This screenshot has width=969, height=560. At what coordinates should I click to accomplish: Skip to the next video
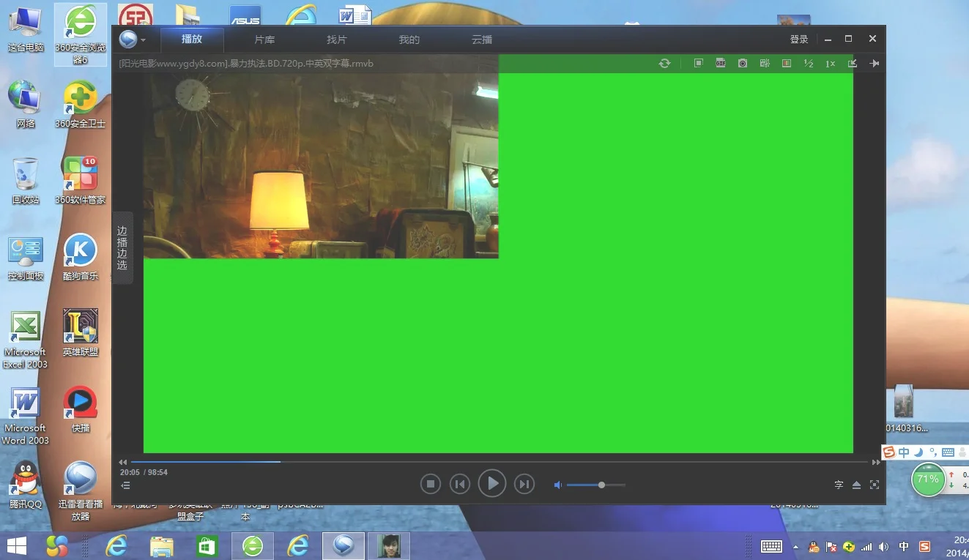coord(524,484)
